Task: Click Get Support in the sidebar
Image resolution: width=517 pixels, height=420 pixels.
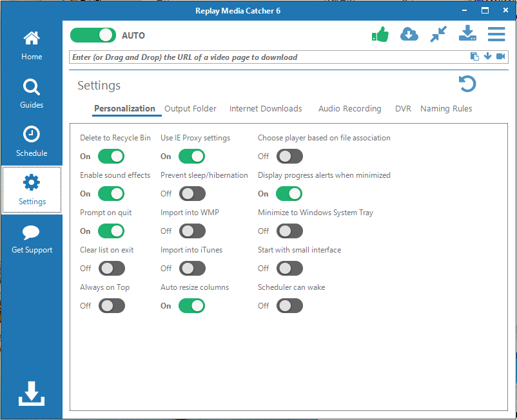Action: pyautogui.click(x=32, y=238)
